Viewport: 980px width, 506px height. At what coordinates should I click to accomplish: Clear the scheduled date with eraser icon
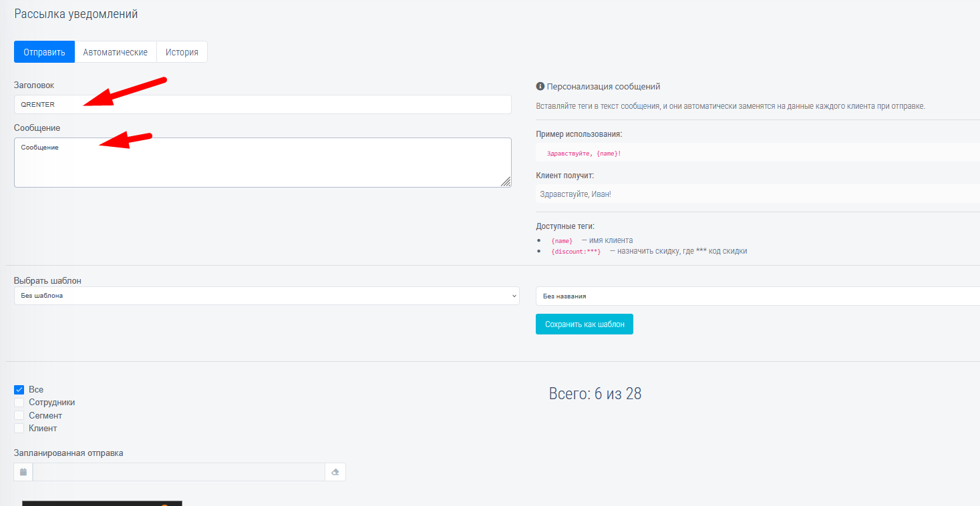[x=335, y=472]
